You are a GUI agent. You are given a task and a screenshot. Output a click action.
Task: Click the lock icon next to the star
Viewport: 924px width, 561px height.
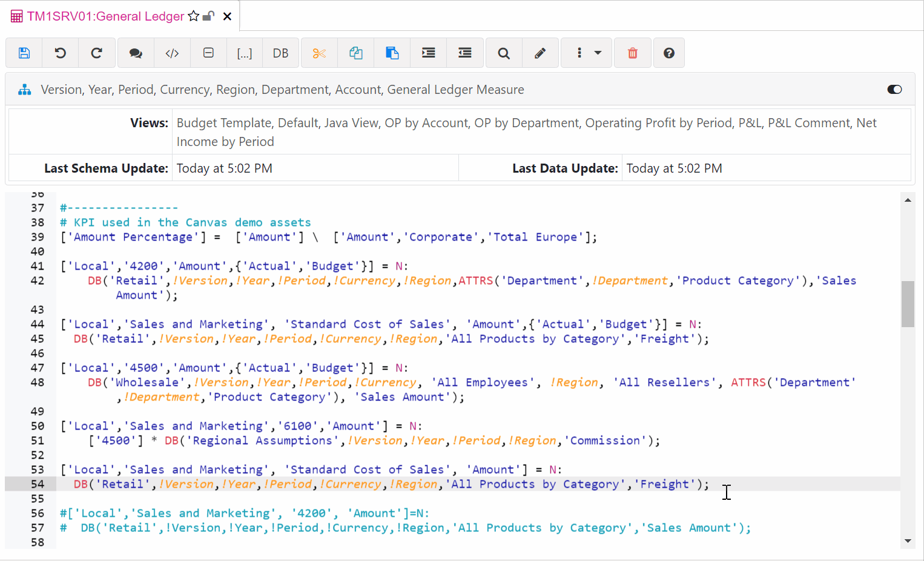pyautogui.click(x=208, y=16)
